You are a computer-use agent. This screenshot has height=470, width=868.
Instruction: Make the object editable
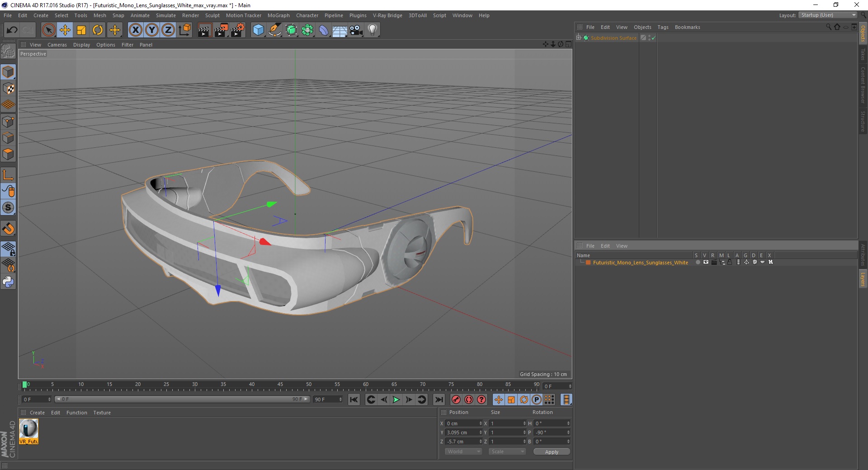8,52
